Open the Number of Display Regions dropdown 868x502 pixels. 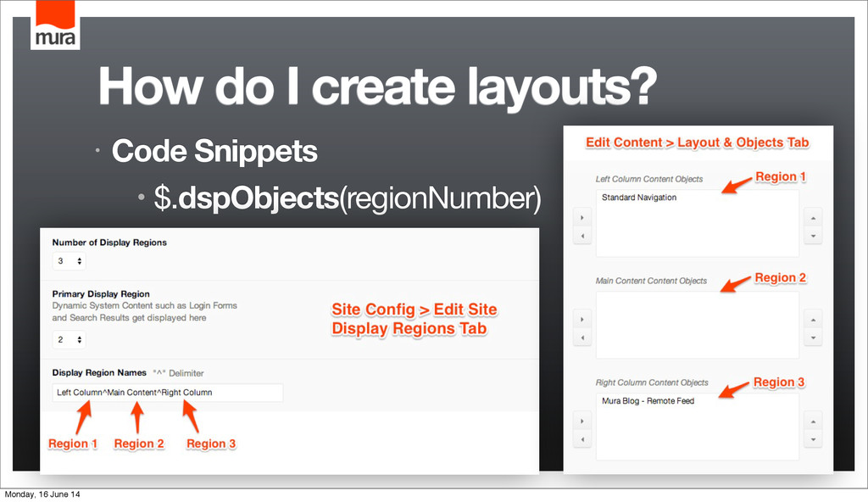point(69,261)
